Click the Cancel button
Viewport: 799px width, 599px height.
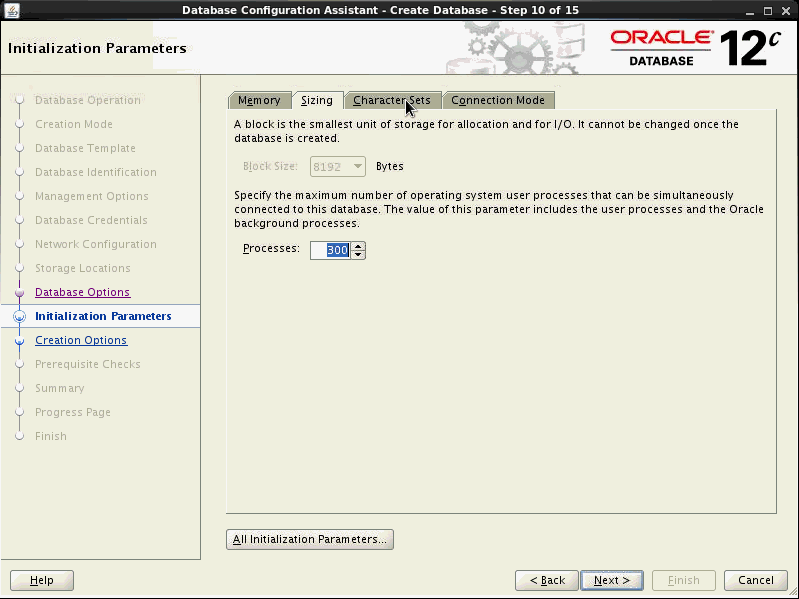coord(756,580)
